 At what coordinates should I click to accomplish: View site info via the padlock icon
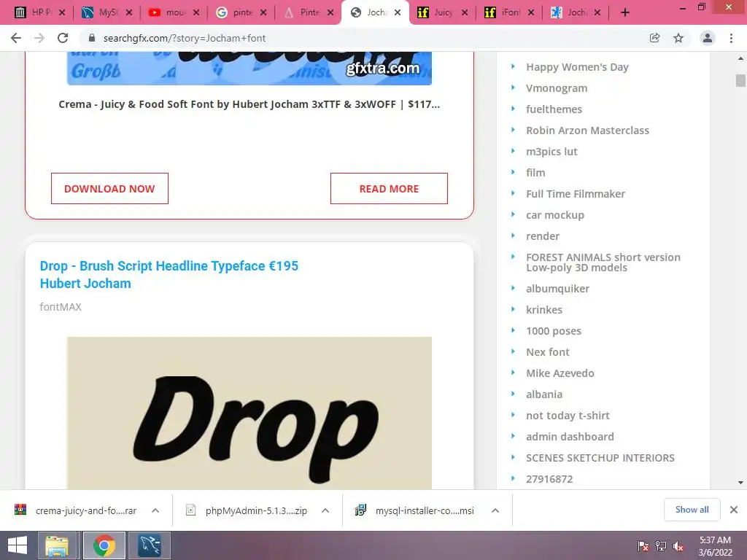[92, 38]
